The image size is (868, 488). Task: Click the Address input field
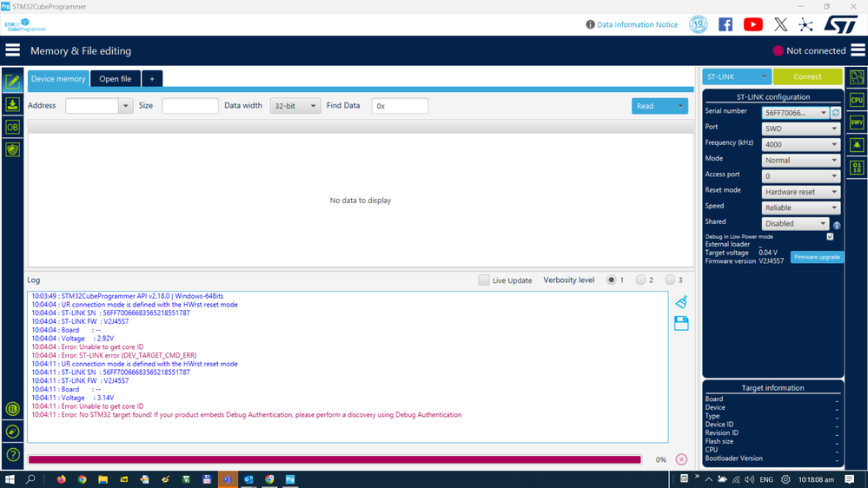point(92,106)
